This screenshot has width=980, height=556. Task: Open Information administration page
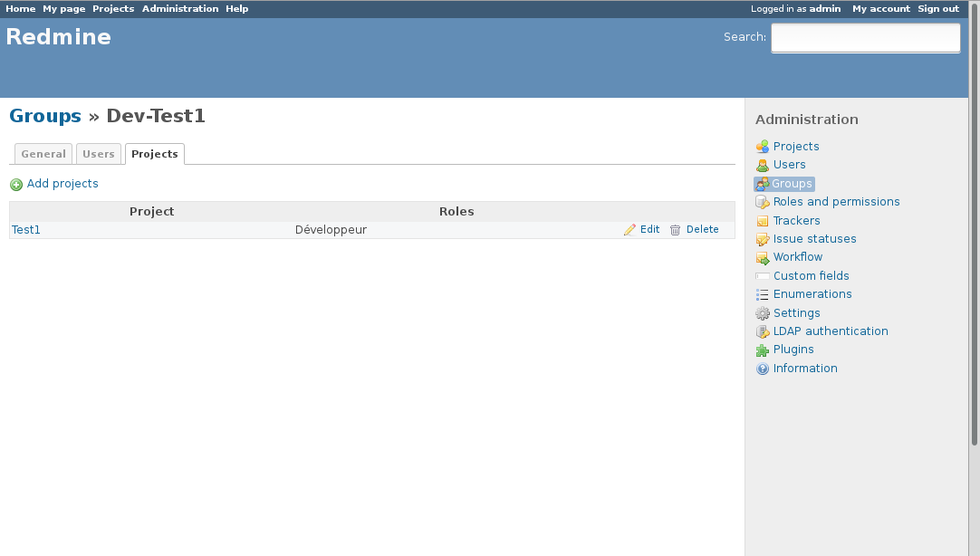(x=805, y=368)
